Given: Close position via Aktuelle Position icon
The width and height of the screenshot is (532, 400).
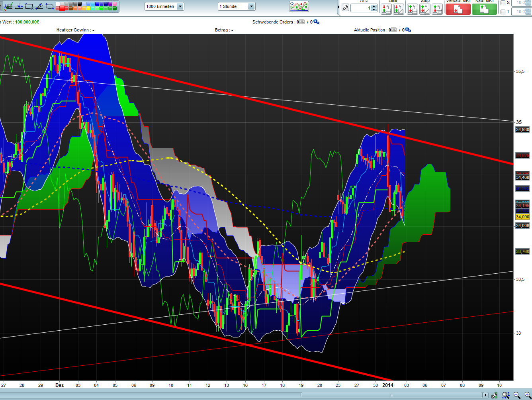Looking at the screenshot, I should (x=394, y=30).
